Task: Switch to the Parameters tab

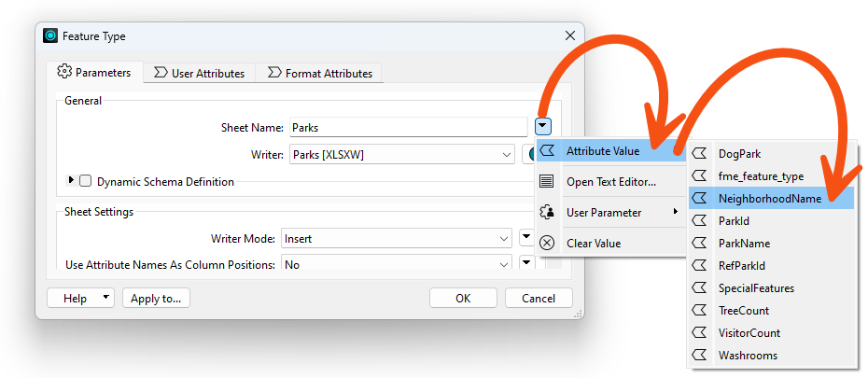Action: tap(94, 73)
